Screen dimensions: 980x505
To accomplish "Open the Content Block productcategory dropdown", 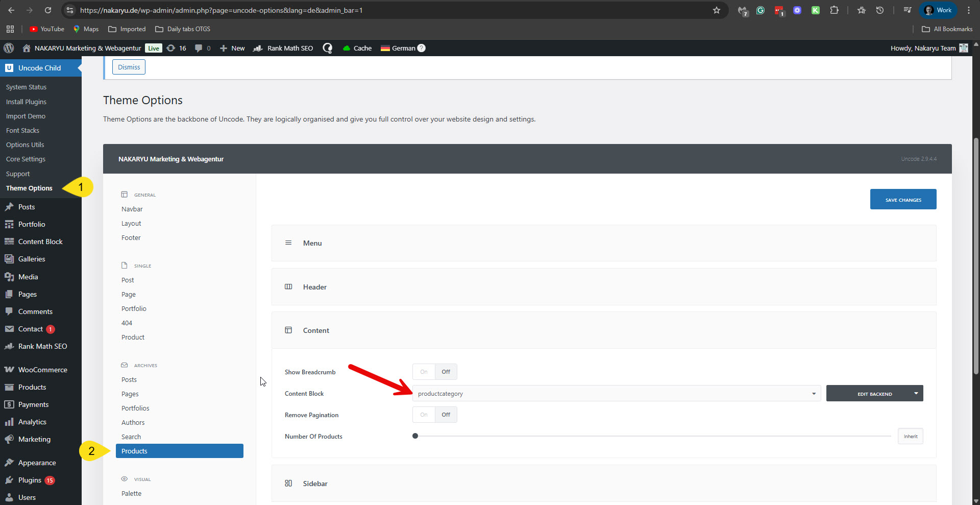I will coord(616,394).
